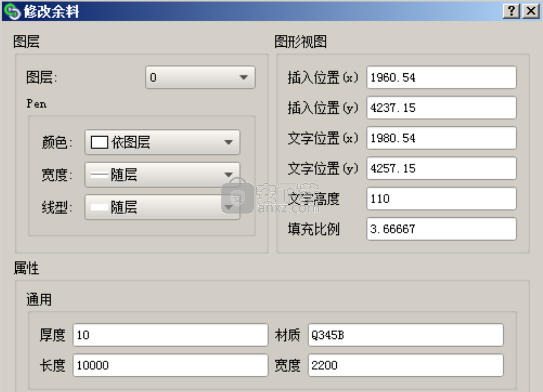This screenshot has height=392, width=543.
Task: Click the 修改余料 title text
Action: pos(51,12)
